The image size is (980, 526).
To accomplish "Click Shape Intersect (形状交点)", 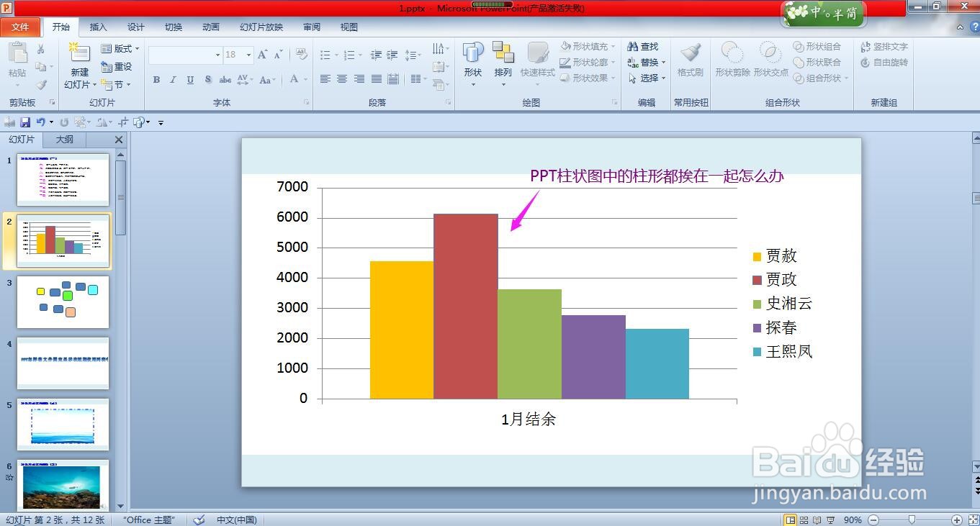I will pyautogui.click(x=770, y=59).
